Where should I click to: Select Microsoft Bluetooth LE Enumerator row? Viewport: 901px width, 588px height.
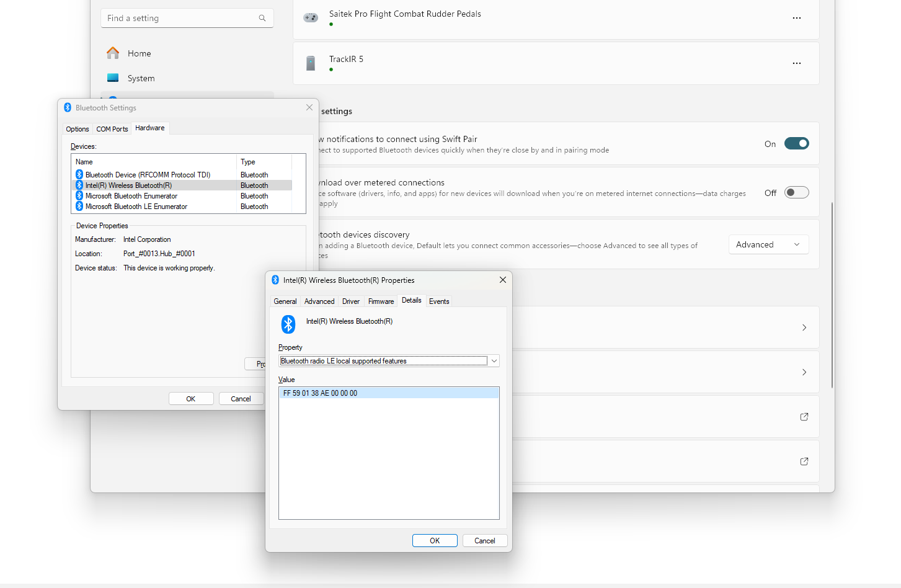pyautogui.click(x=183, y=206)
